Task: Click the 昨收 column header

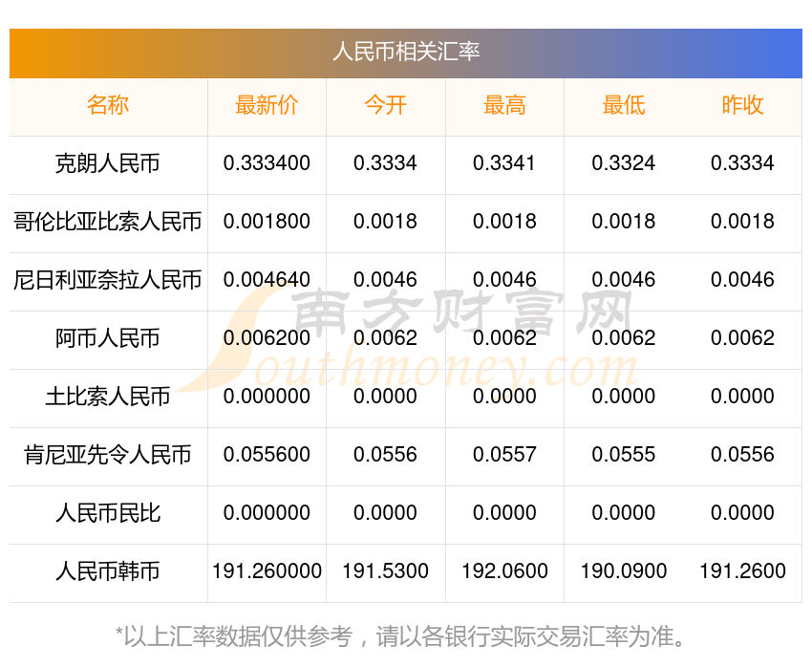Action: [742, 105]
